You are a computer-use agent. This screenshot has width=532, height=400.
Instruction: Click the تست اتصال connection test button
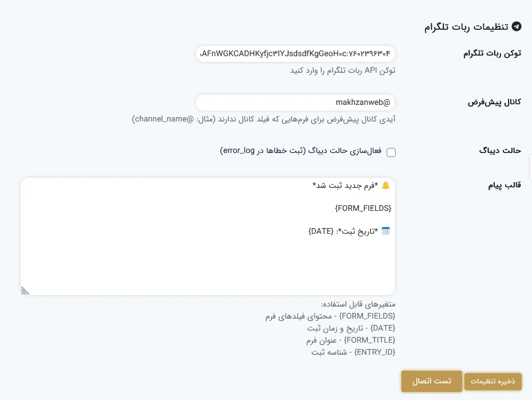tap(432, 381)
